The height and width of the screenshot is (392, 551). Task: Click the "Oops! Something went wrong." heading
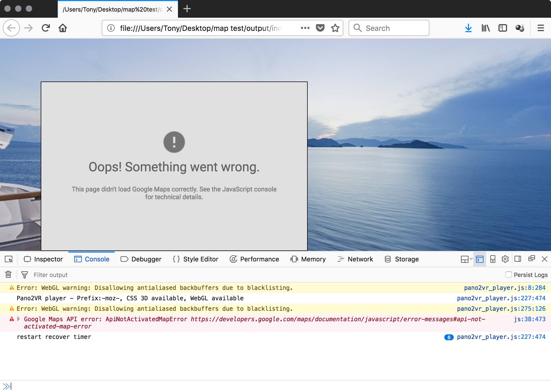[174, 167]
